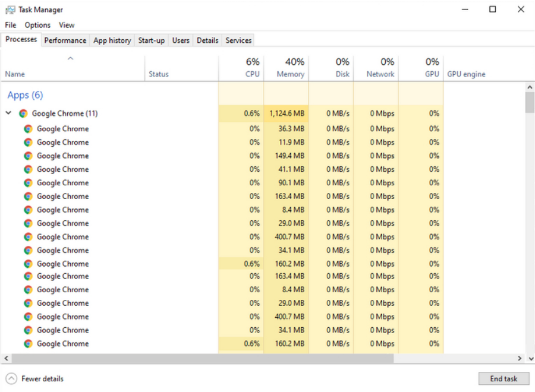
Task: Minimize the Task Manager window
Action: click(465, 9)
